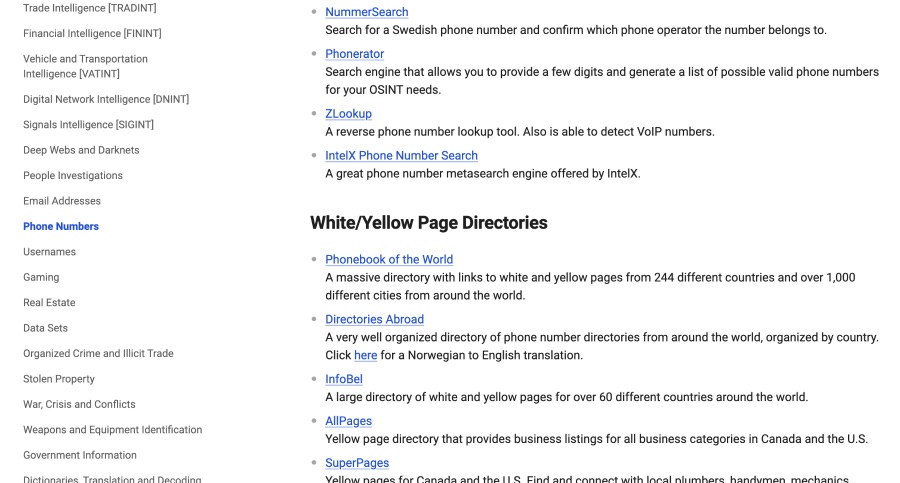
Task: Navigate to Real Estate section
Action: tap(49, 303)
